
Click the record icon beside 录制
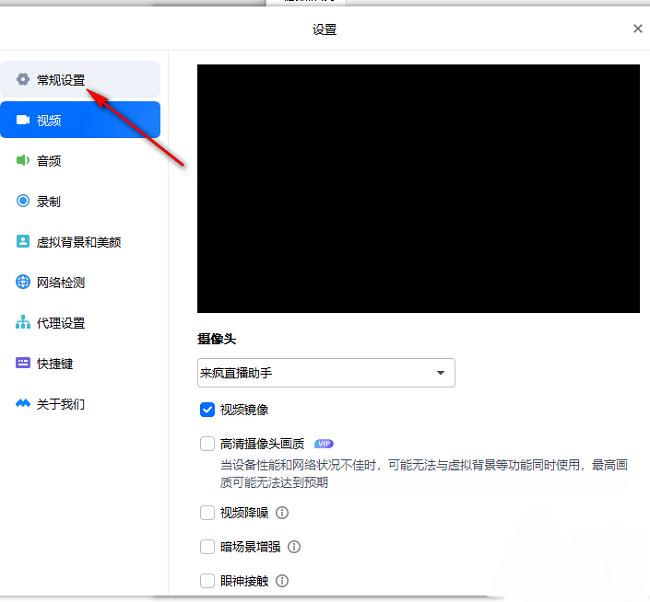pos(23,201)
